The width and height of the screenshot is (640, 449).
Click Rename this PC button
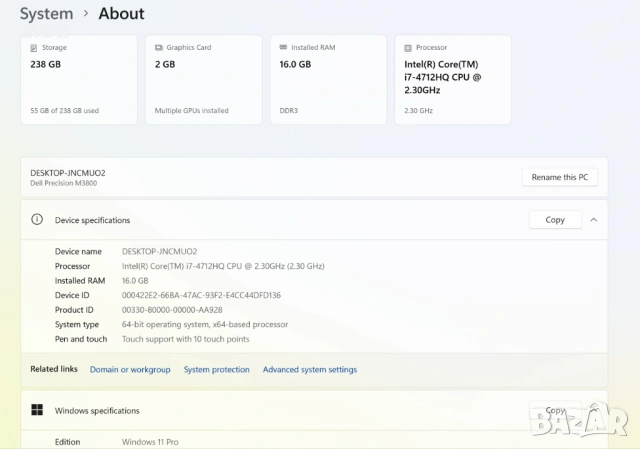pyautogui.click(x=560, y=177)
